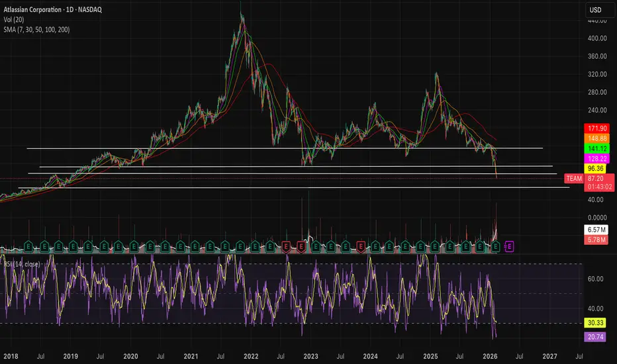Image resolution: width=617 pixels, height=364 pixels.
Task: Click the magenta 128.22 SMA price label
Action: [x=597, y=159]
